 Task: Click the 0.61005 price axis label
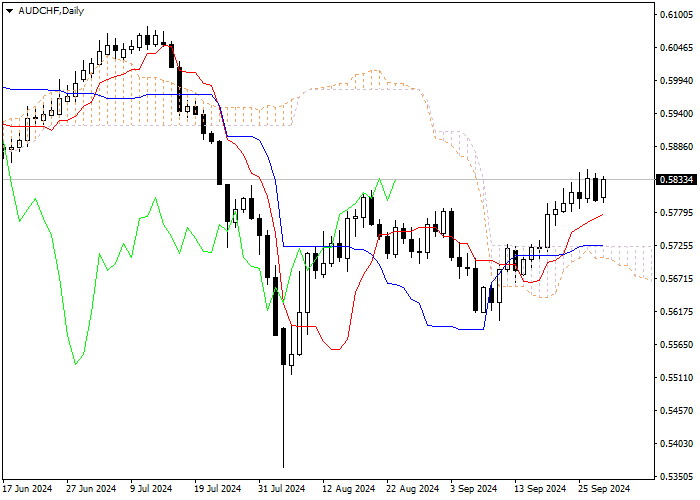[676, 15]
